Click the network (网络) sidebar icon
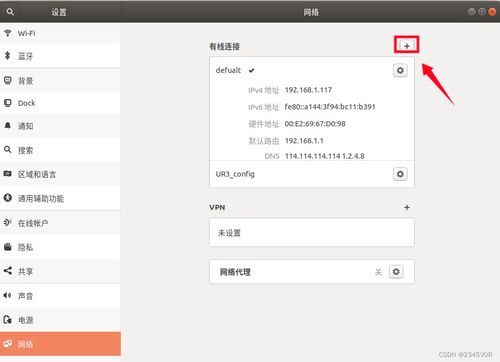The height and width of the screenshot is (362, 500). (7, 343)
